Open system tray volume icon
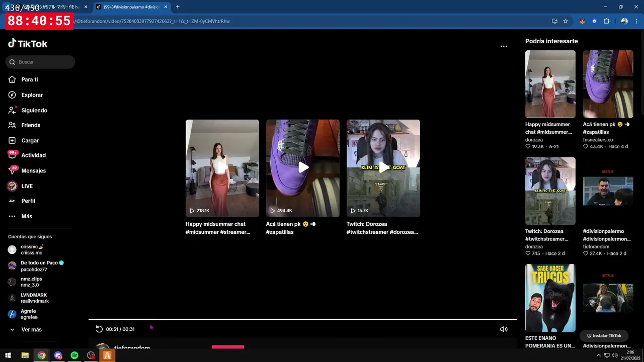This screenshot has width=644, height=362. (x=614, y=355)
